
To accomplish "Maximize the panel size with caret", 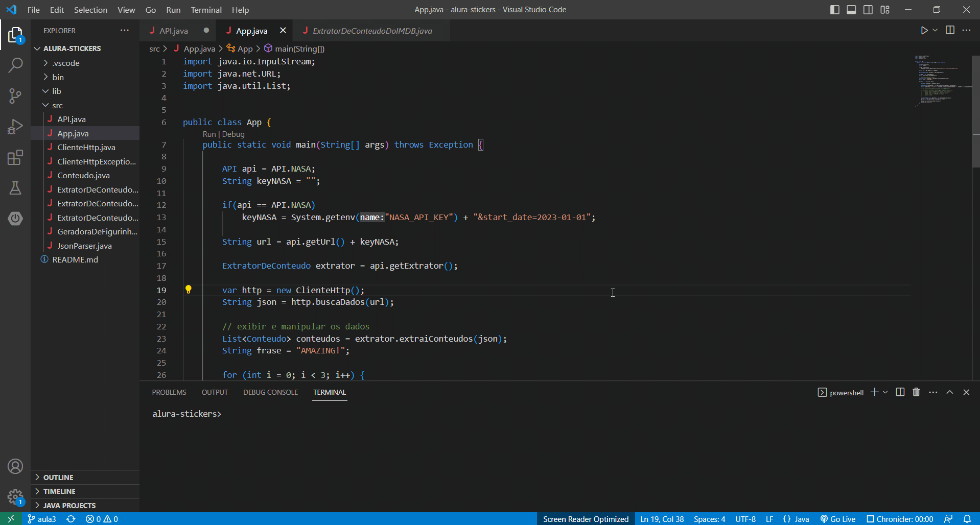I will (x=950, y=392).
